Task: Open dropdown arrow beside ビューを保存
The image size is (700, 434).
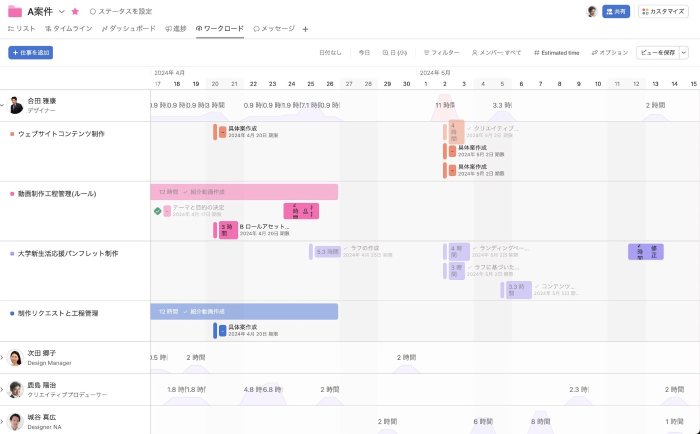Action: click(685, 52)
